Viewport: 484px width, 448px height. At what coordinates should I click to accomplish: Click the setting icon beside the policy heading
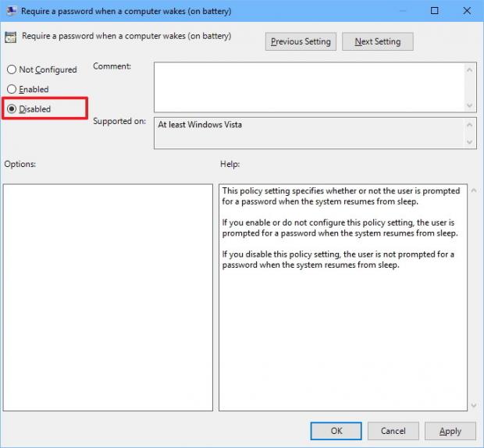11,37
